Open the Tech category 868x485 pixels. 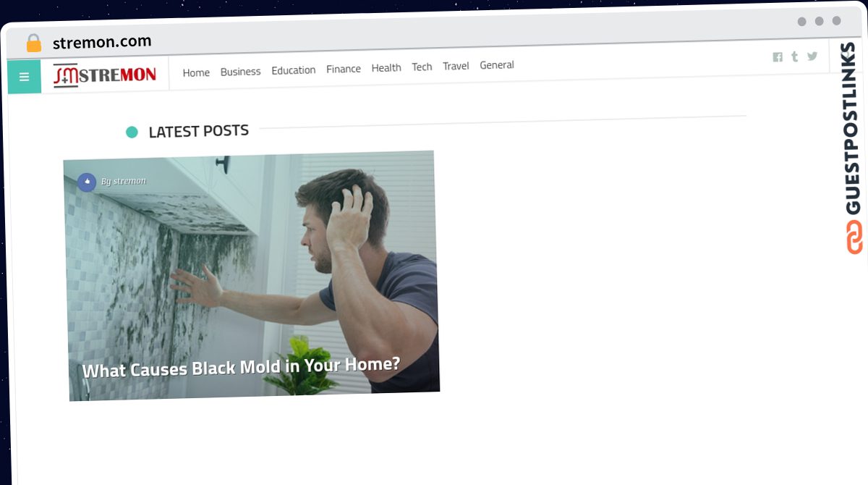[422, 67]
